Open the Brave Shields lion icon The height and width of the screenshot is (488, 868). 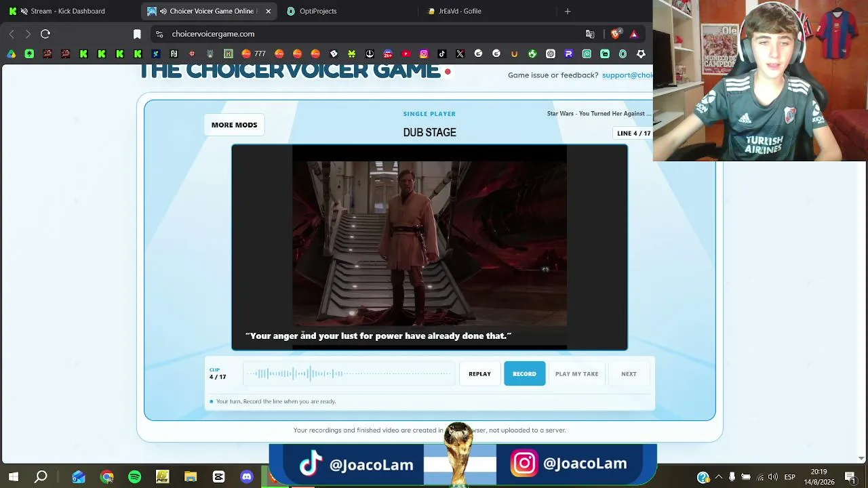tap(616, 34)
